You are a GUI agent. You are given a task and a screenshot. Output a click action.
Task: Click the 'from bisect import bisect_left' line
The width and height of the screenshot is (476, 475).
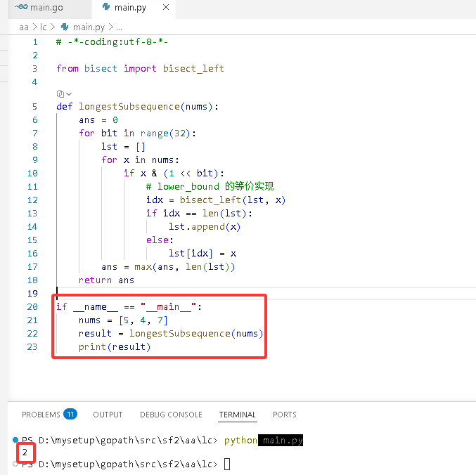pyautogui.click(x=140, y=69)
